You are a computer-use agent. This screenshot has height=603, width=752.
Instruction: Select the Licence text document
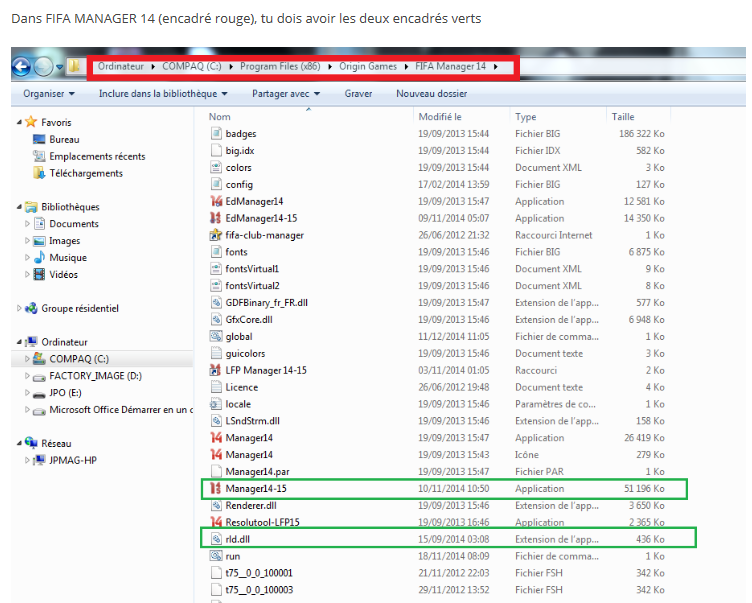tap(242, 387)
